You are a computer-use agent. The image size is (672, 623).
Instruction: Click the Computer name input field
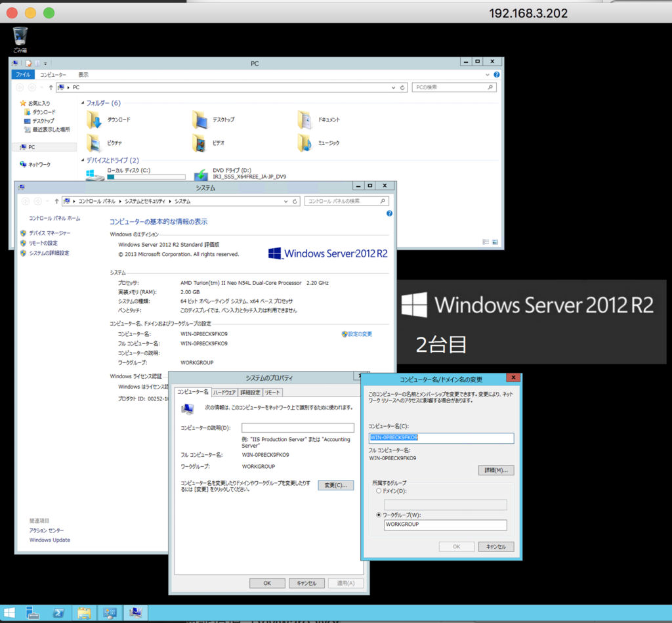442,438
